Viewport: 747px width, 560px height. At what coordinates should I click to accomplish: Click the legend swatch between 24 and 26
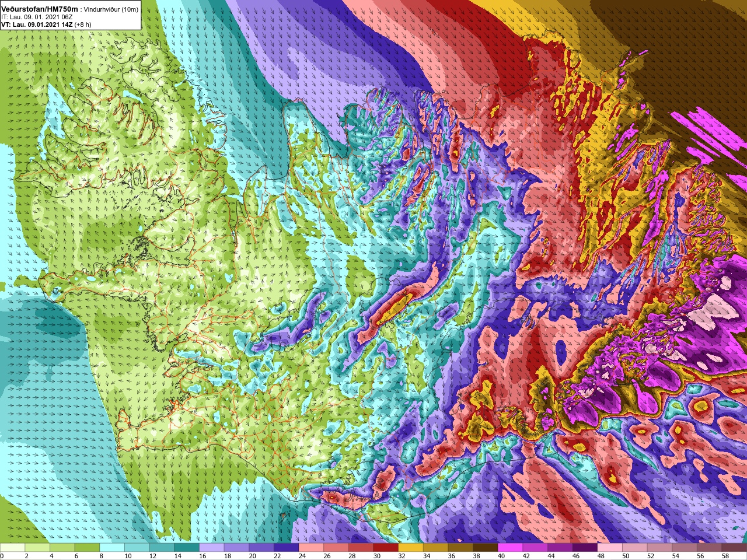(x=311, y=548)
